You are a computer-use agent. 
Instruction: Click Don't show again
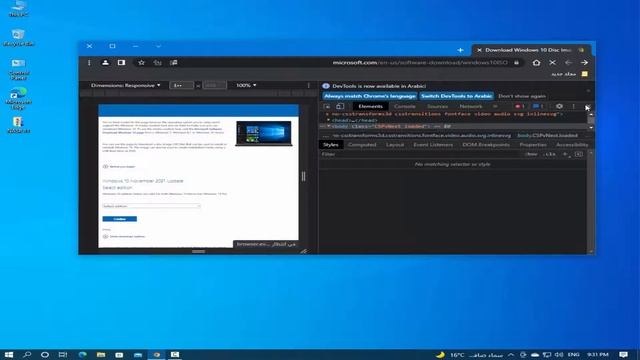tap(522, 96)
